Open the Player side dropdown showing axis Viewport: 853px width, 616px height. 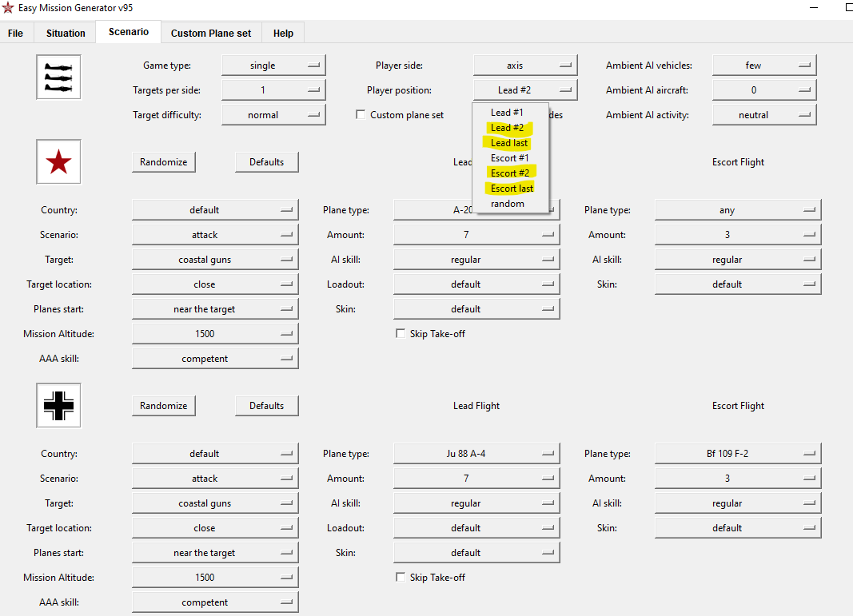[x=525, y=66]
